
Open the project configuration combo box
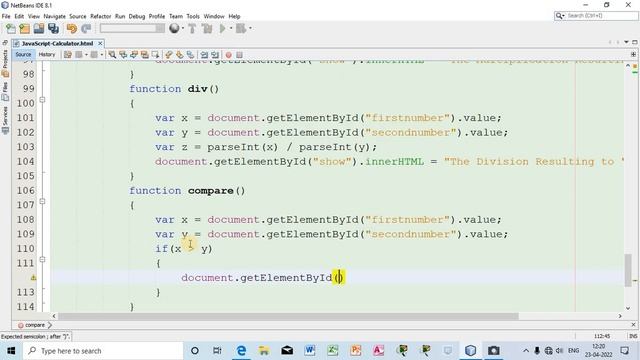point(132,28)
